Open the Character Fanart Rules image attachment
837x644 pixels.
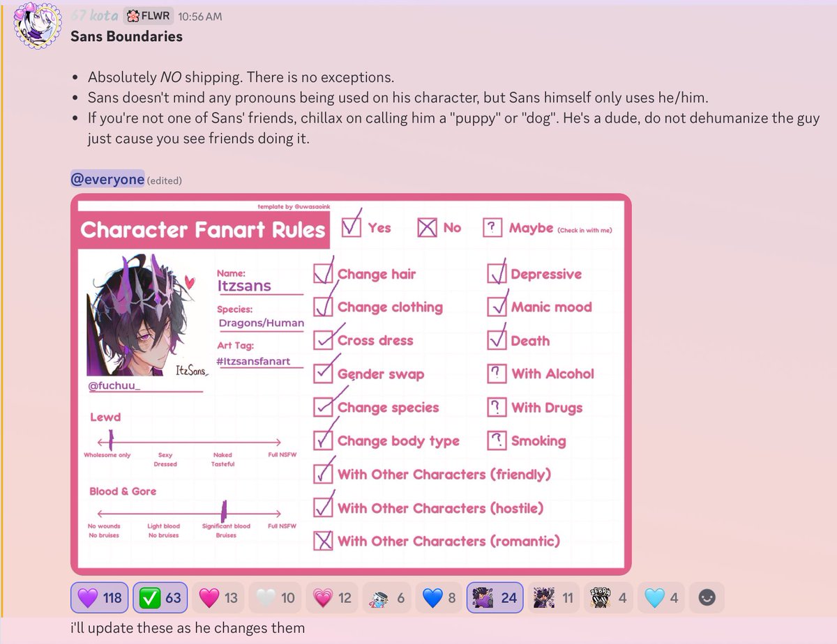(351, 384)
